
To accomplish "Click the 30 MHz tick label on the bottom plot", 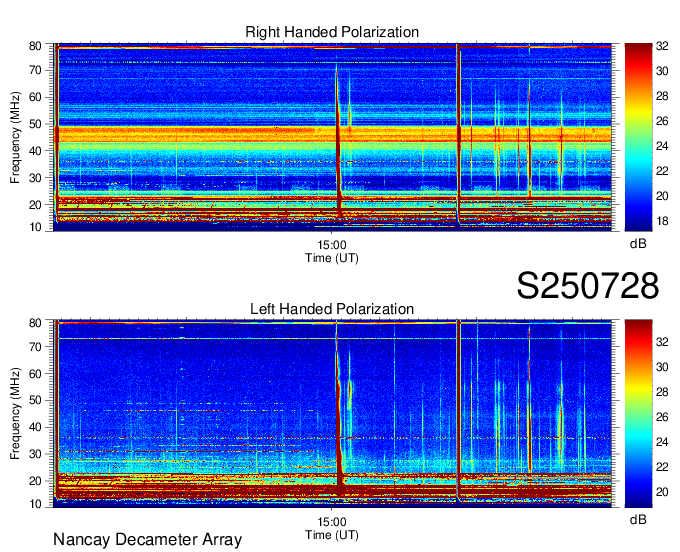I will tap(36, 454).
